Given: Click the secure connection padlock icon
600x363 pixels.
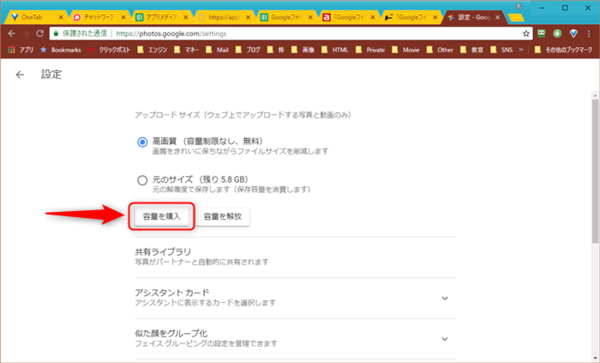Looking at the screenshot, I should (56, 34).
